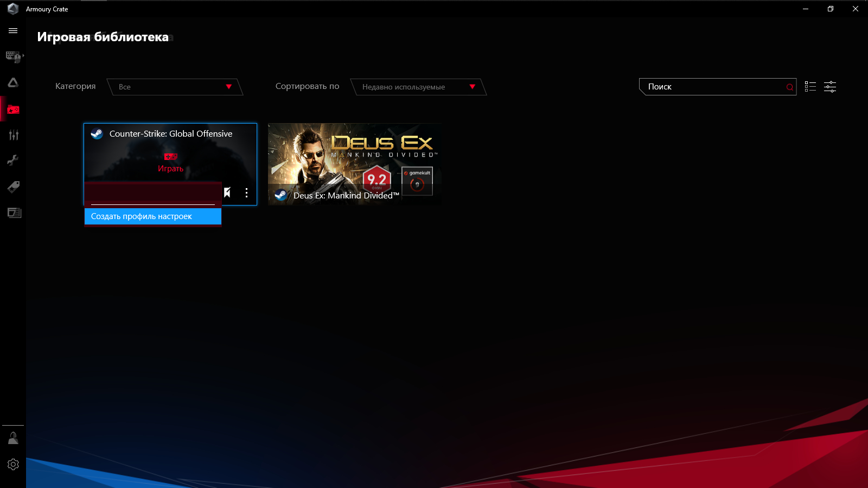The height and width of the screenshot is (488, 868).
Task: Click the Steam icon on Counter-Strike card
Action: 97,133
